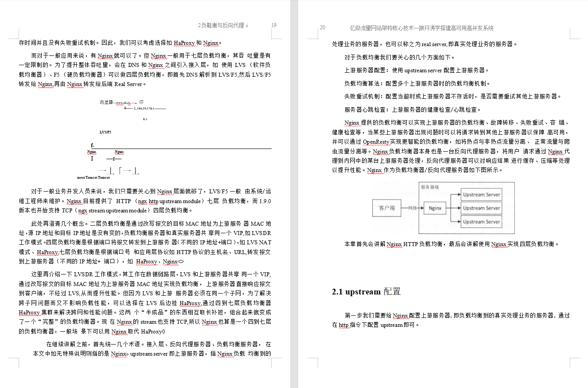This screenshot has width=588, height=388.
Task: Click the right page header about 亿级流量网站架构
Action: click(x=421, y=27)
